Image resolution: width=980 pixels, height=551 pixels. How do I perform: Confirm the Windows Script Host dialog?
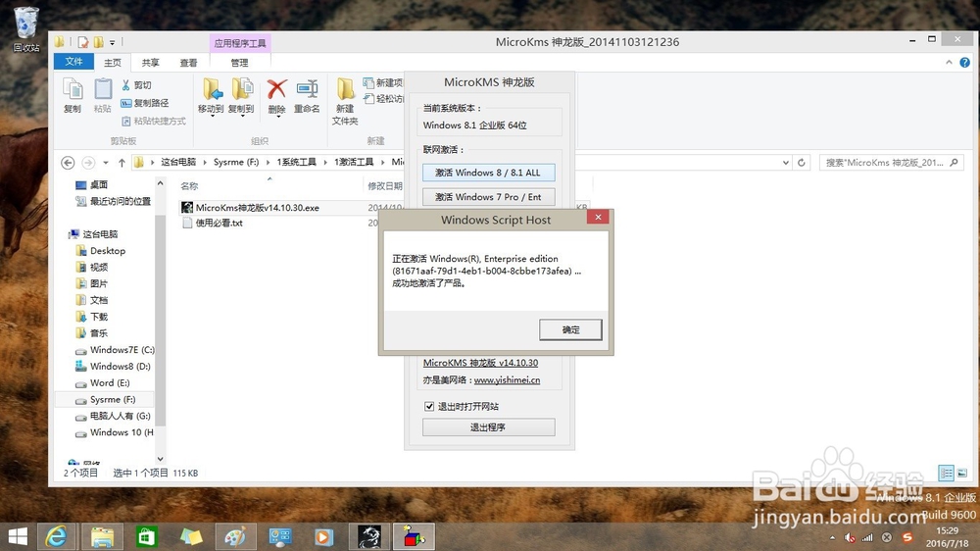[570, 329]
